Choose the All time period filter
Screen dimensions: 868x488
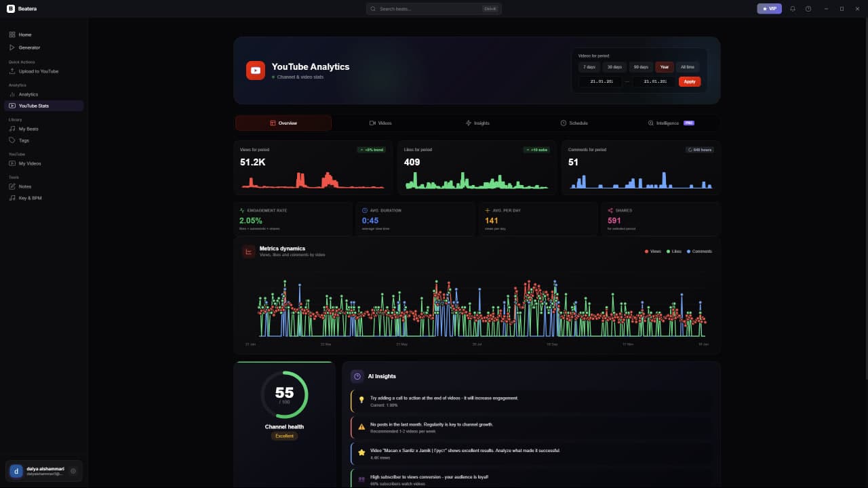click(687, 67)
